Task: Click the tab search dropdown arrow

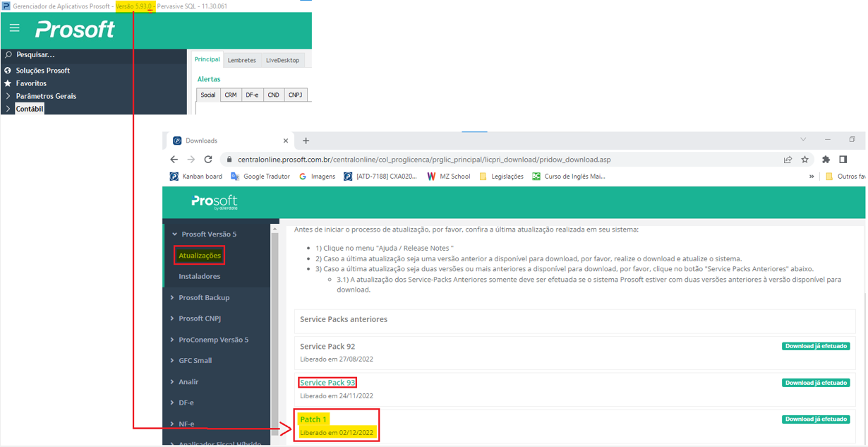Action: pos(803,140)
